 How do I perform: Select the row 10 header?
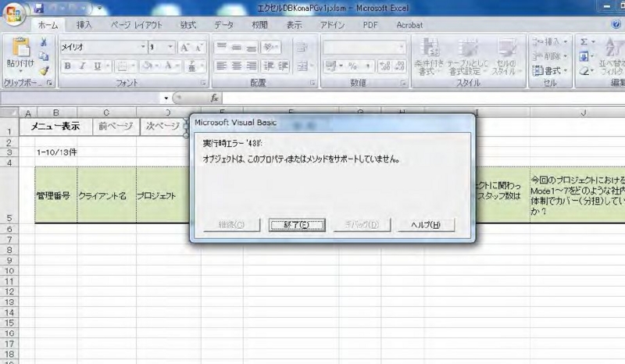[x=9, y=271]
